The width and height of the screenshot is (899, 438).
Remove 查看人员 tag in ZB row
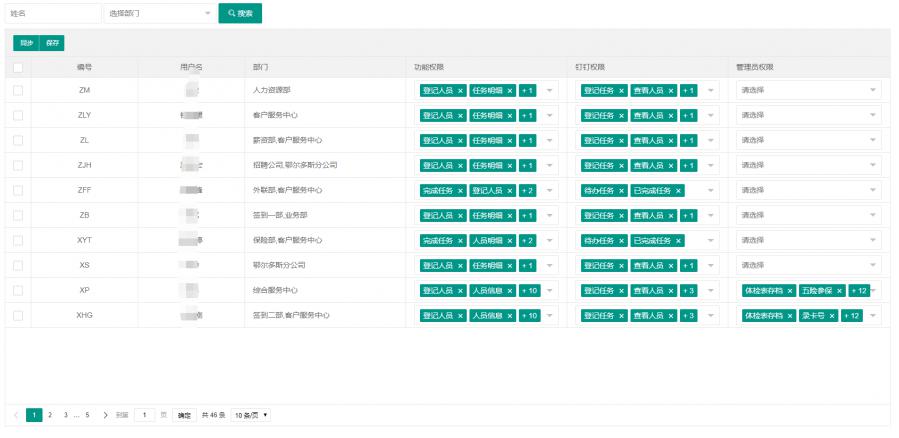tap(670, 215)
